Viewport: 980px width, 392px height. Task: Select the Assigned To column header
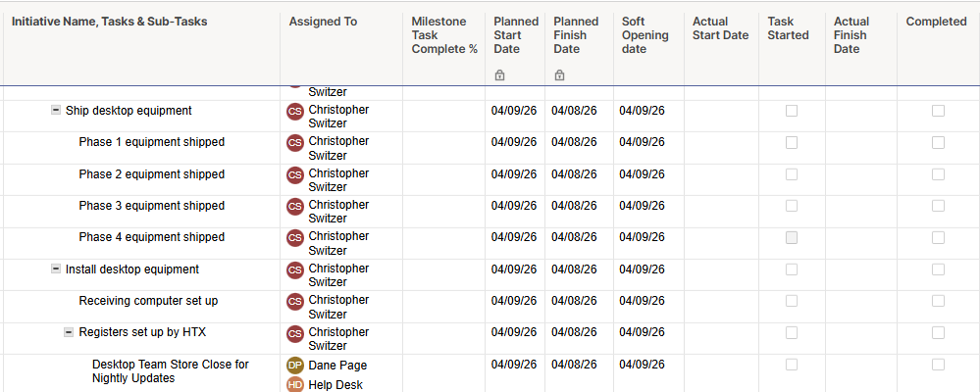pos(323,22)
